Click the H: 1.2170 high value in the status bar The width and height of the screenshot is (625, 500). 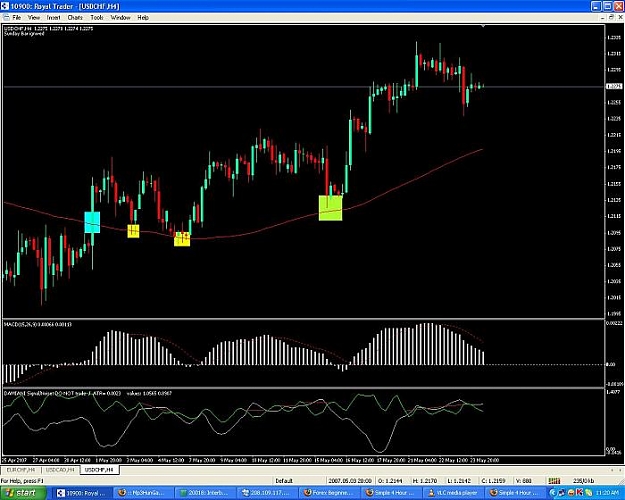(x=425, y=481)
